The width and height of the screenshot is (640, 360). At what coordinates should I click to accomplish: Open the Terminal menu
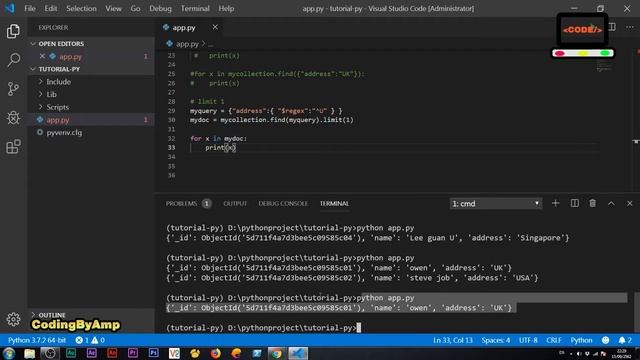tap(195, 8)
